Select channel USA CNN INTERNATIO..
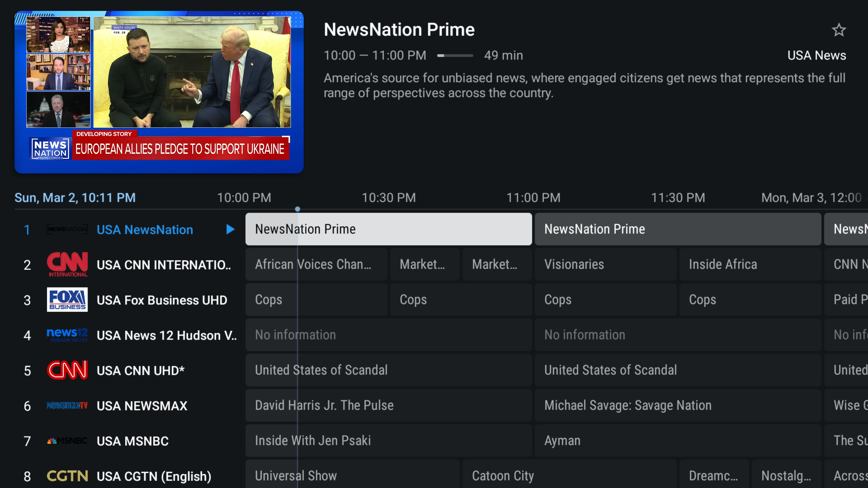Viewport: 868px width, 488px height. pos(164,265)
